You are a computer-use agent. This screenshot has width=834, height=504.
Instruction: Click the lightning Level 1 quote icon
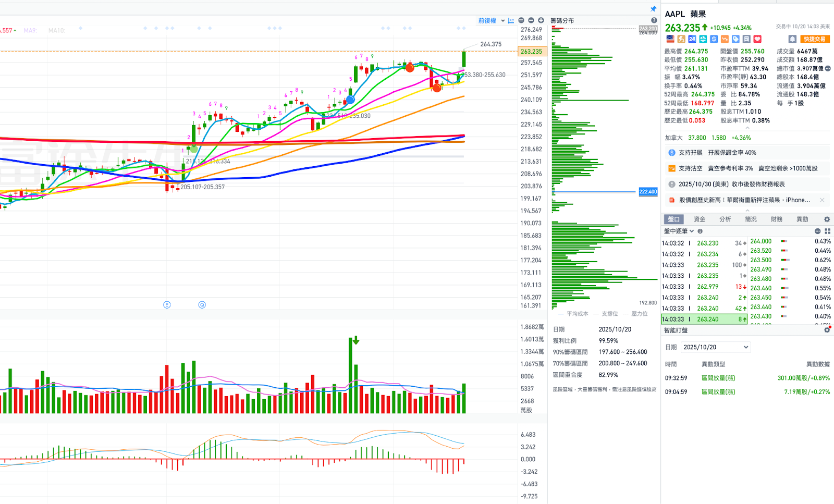click(681, 39)
